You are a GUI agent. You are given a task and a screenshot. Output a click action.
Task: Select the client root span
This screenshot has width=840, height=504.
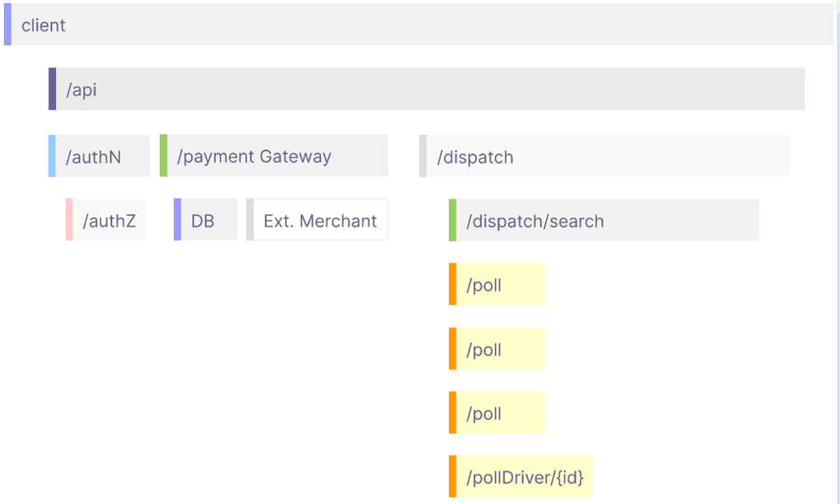[x=420, y=25]
